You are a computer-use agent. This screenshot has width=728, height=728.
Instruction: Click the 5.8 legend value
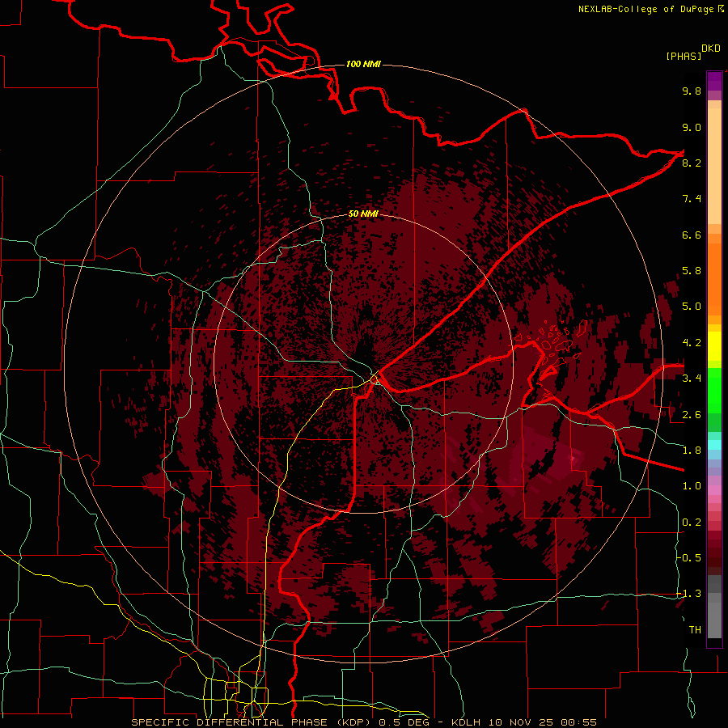point(692,271)
